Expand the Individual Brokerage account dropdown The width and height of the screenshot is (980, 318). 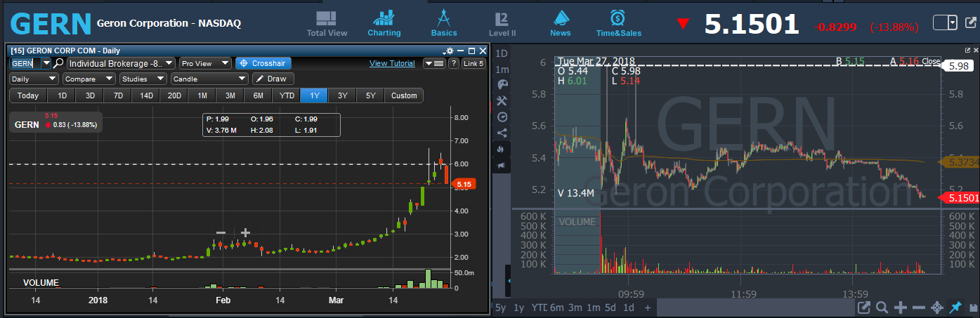121,63
